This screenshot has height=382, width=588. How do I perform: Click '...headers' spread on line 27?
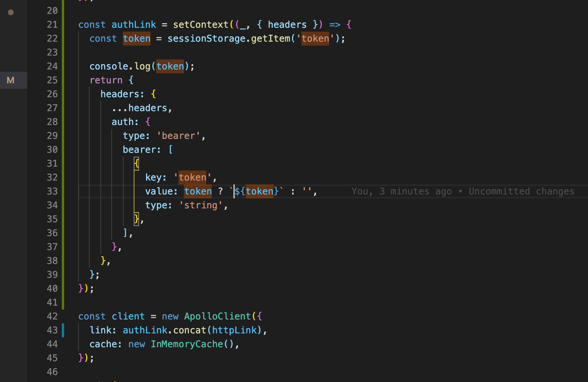139,108
